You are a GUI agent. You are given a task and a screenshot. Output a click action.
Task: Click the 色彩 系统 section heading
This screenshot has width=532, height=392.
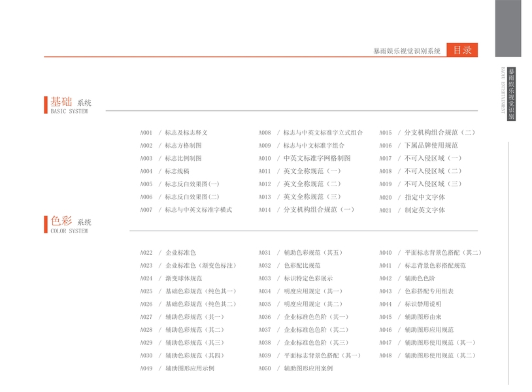(71, 221)
